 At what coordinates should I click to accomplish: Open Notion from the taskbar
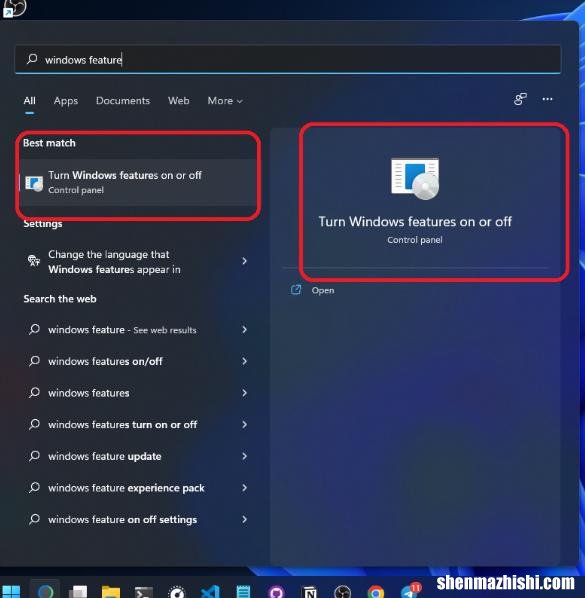310,592
